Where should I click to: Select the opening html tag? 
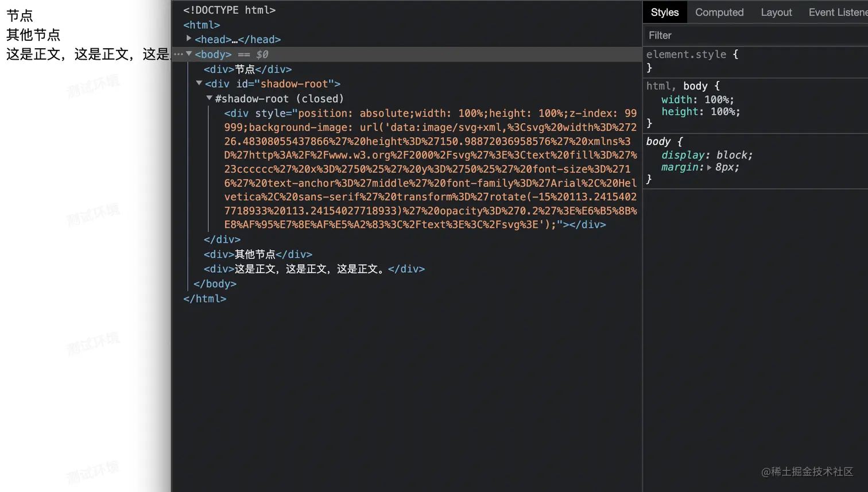tap(201, 25)
